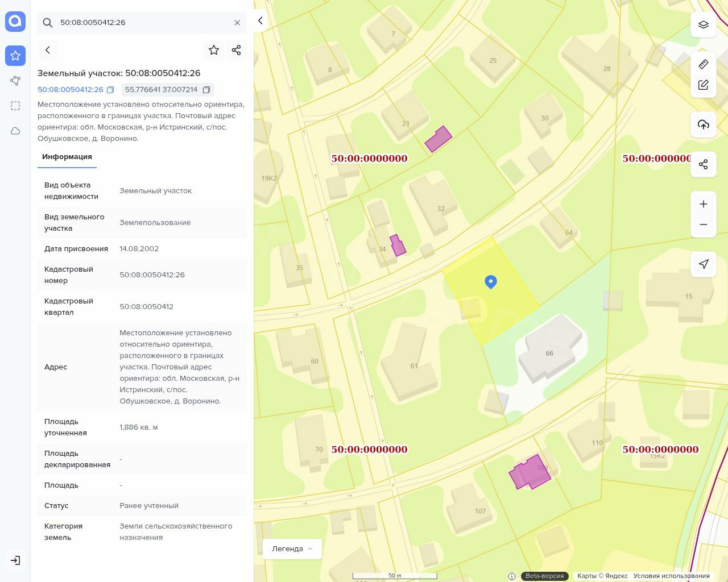The width and height of the screenshot is (728, 582).
Task: Toggle the area selection tool in sidebar
Action: pyautogui.click(x=15, y=106)
